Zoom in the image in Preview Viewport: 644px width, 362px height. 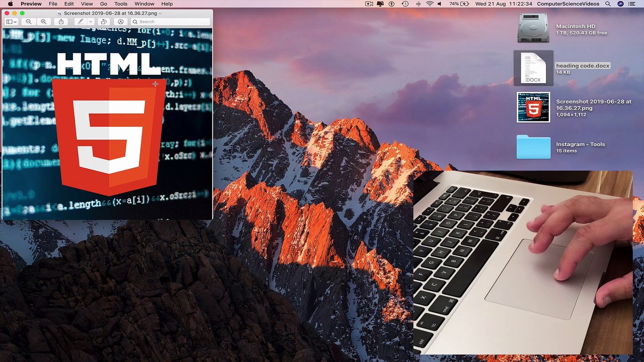coord(43,22)
